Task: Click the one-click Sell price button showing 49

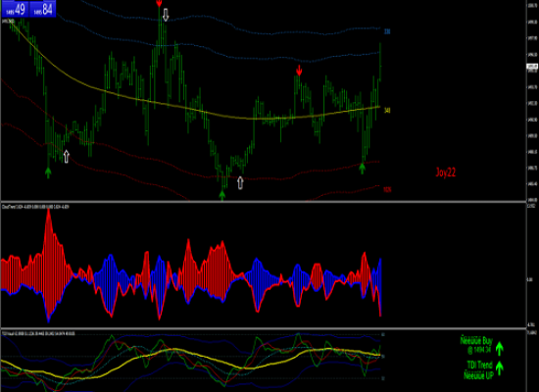Action: pos(15,9)
